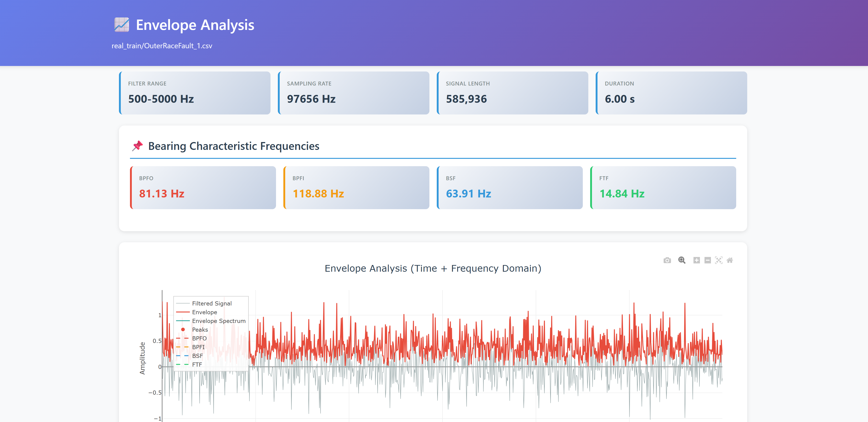This screenshot has width=868, height=422.
Task: Reset axes with the home icon
Action: pos(730,260)
